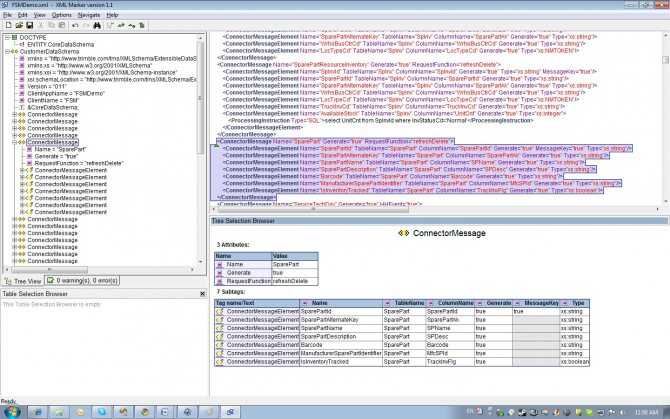Click the CustomerDataSchema tag icon in tree
The width and height of the screenshot is (670, 419).
coord(15,51)
